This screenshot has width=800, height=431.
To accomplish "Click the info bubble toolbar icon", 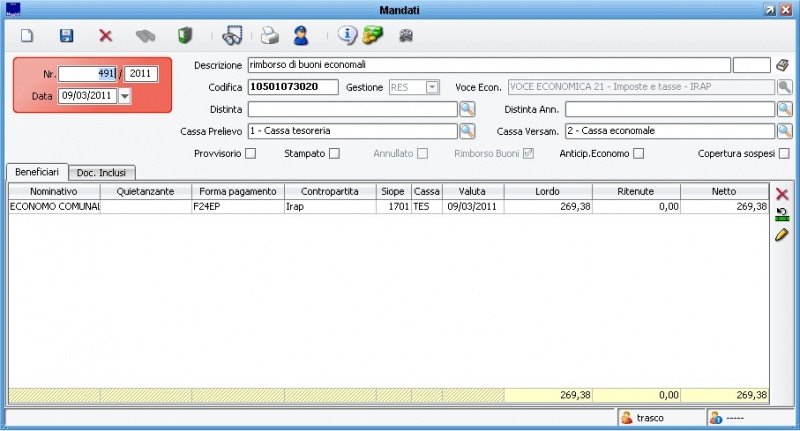I will pyautogui.click(x=346, y=36).
